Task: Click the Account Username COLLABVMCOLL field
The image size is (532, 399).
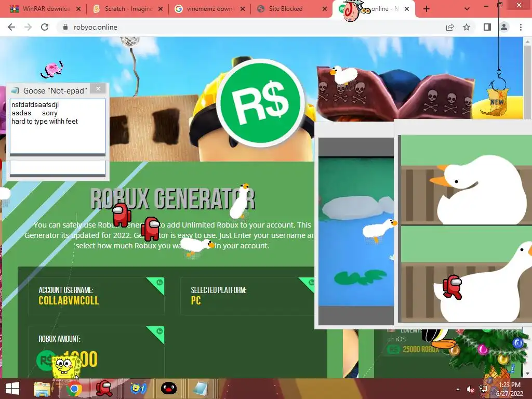Action: point(96,296)
